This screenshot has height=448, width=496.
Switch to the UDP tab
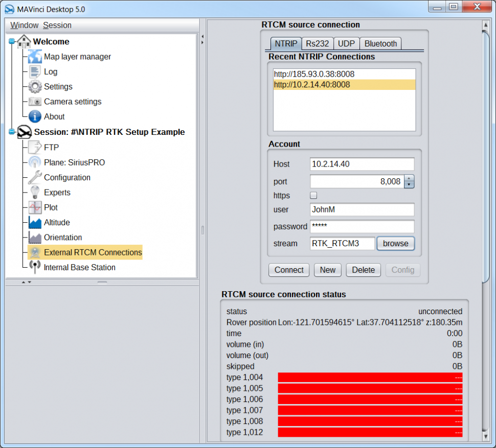[346, 43]
